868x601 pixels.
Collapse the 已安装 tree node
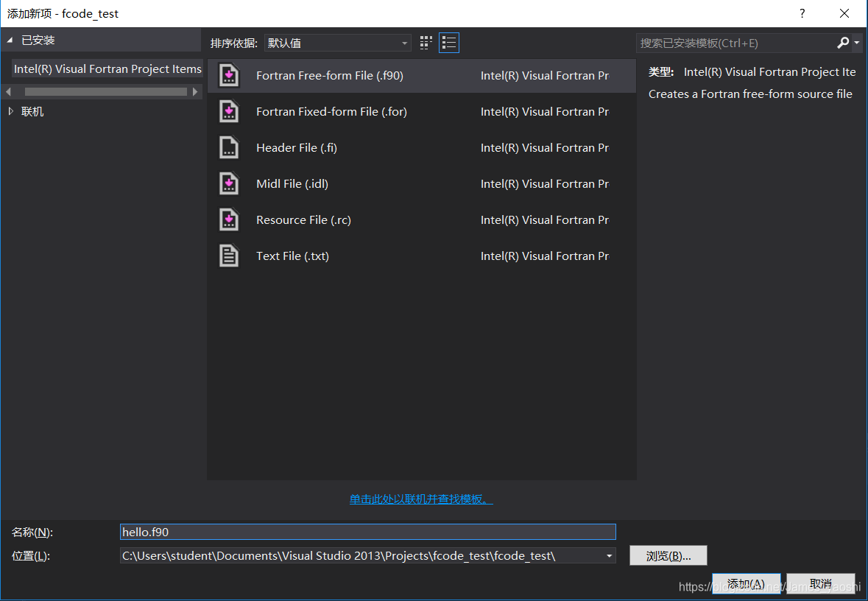(x=10, y=40)
